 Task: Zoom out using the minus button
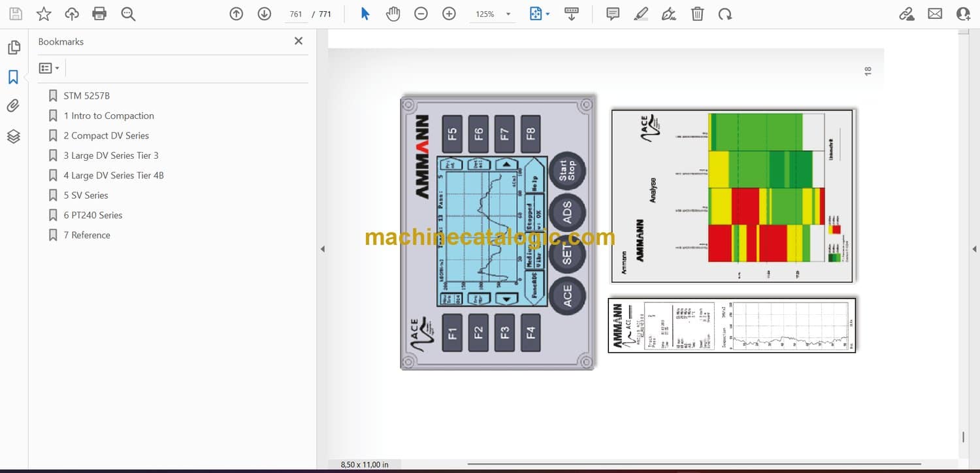[x=421, y=14]
